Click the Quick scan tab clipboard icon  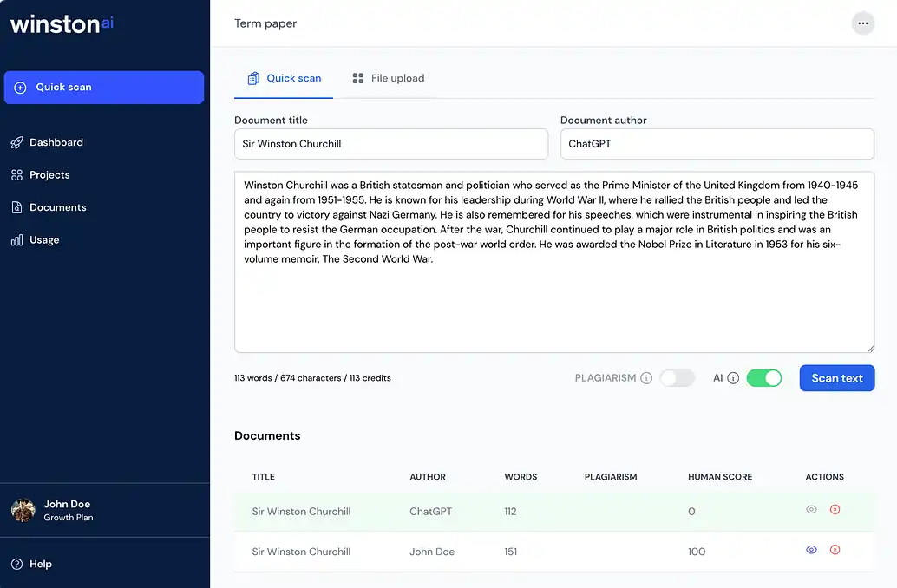[x=253, y=78]
